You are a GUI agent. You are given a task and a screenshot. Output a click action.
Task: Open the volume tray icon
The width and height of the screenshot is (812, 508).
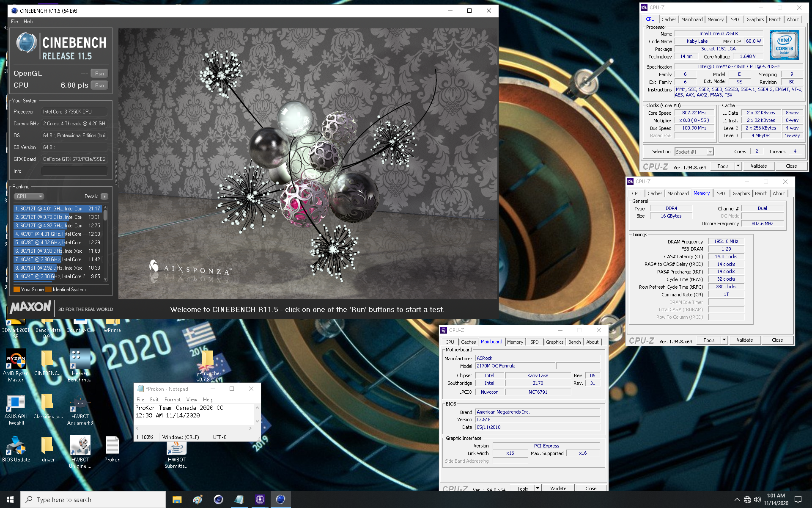[x=757, y=500]
